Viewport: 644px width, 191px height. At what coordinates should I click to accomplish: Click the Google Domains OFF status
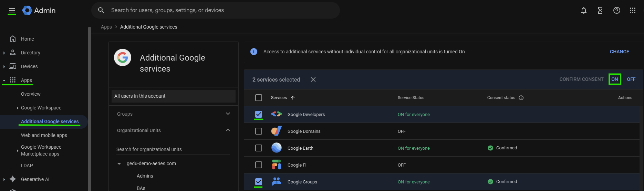402,131
